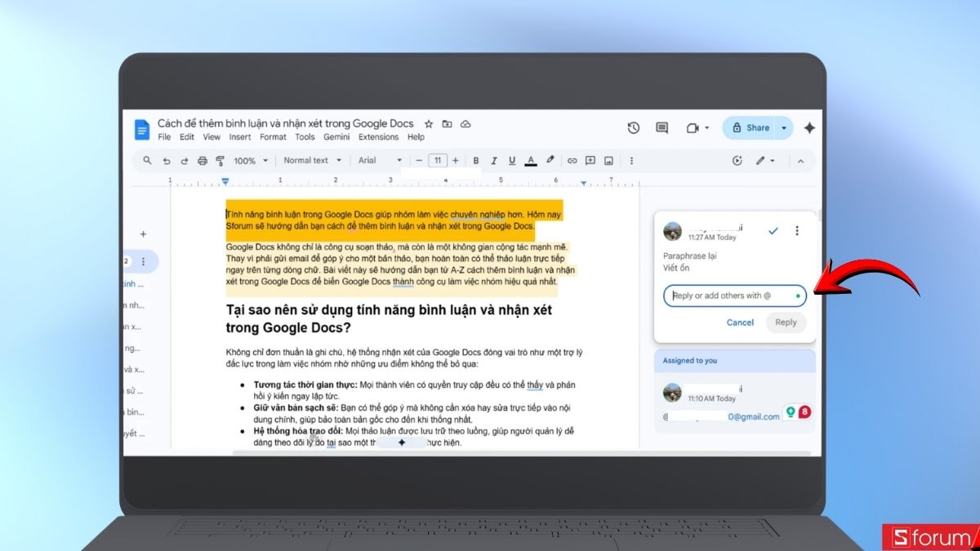Viewport: 980px width, 551px height.
Task: Open Arial font dropdown
Action: [381, 161]
